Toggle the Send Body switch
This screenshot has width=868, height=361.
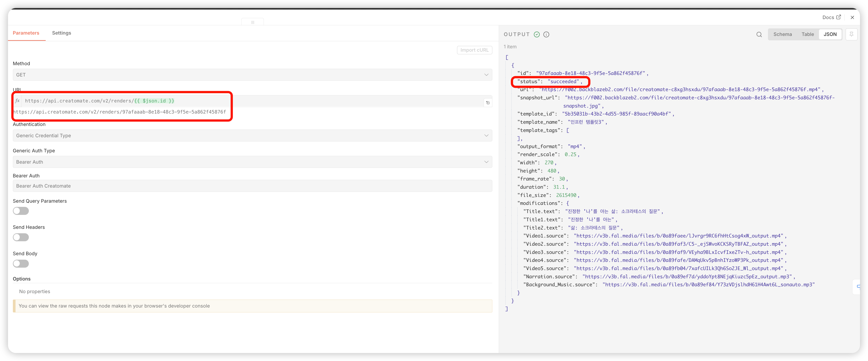(21, 264)
